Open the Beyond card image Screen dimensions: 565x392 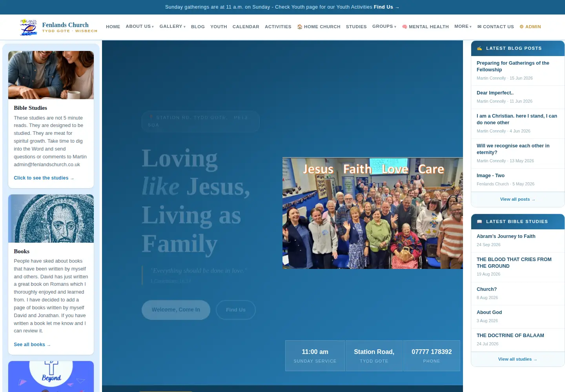pos(51,376)
